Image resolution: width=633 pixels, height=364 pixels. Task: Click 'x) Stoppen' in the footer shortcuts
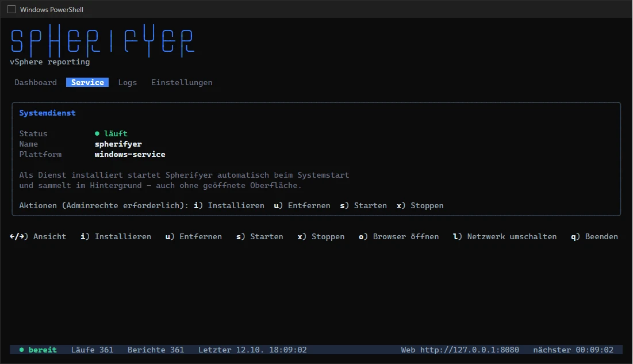coord(321,236)
